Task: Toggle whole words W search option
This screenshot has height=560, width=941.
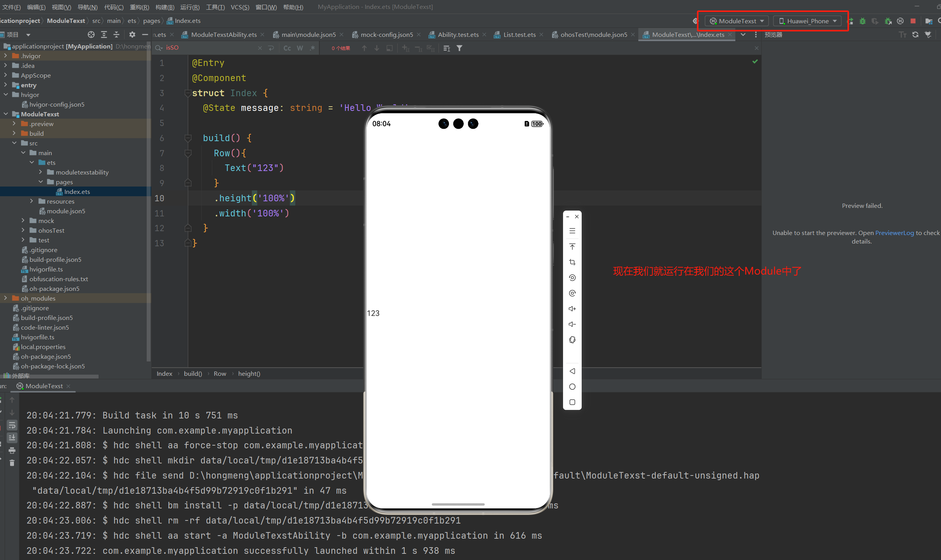Action: 300,48
